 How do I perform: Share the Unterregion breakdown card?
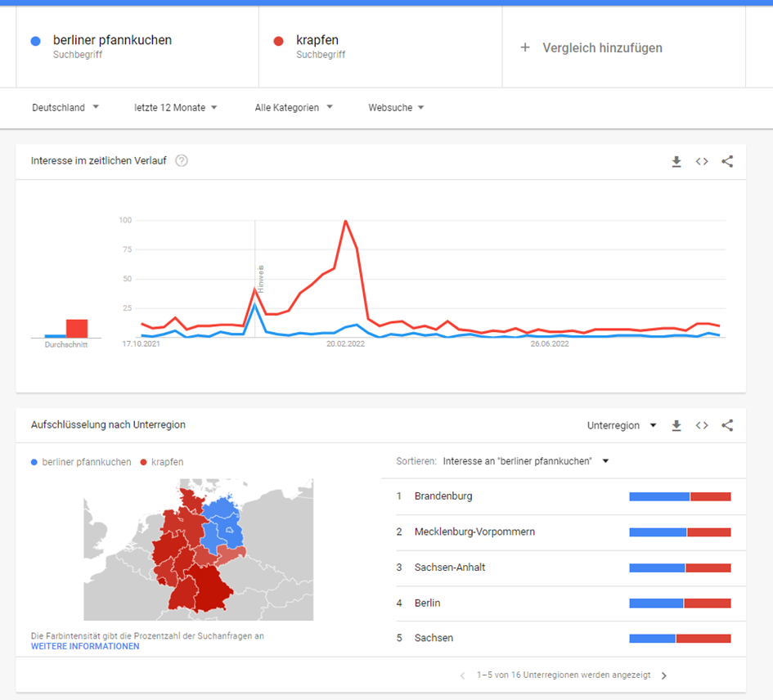(727, 425)
